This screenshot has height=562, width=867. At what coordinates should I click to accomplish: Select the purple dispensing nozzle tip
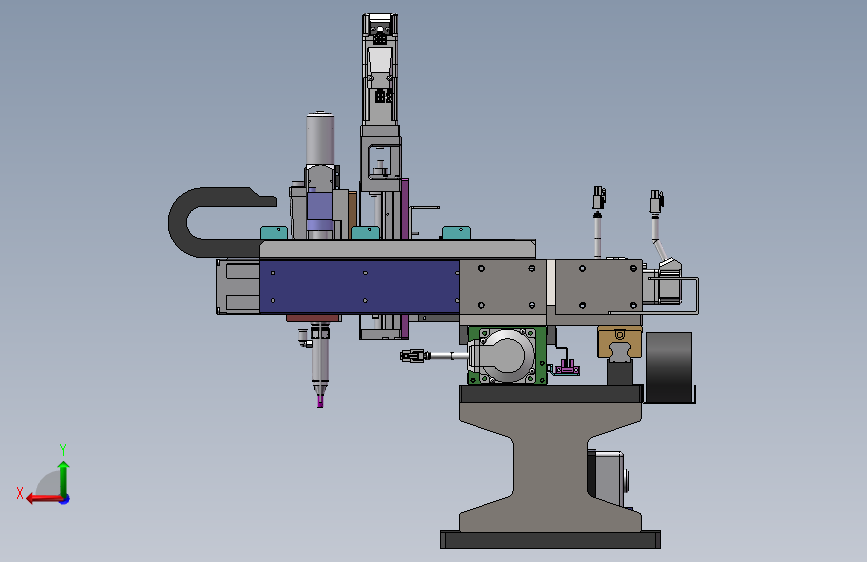[320, 402]
